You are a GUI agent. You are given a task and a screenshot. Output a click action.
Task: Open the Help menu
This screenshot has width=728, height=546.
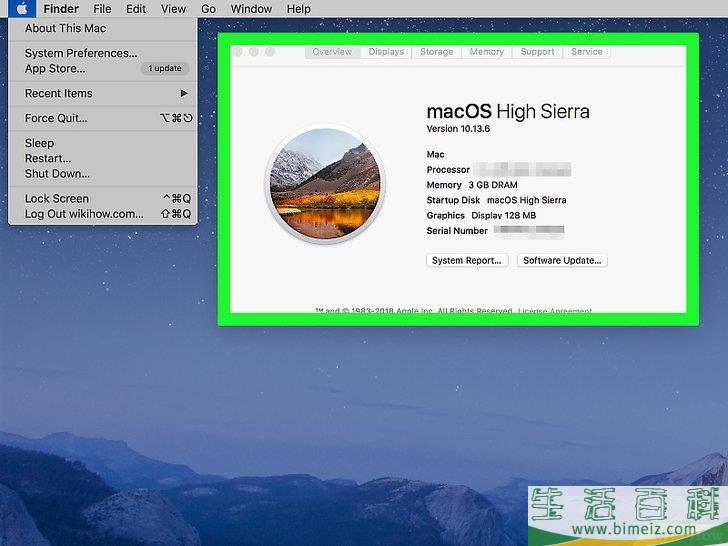pos(299,9)
